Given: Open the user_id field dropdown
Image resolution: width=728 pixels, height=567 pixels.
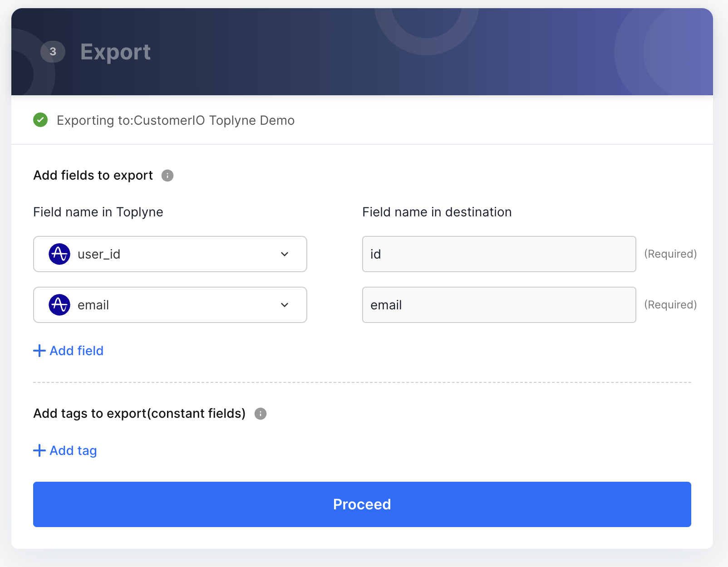Looking at the screenshot, I should tap(170, 254).
